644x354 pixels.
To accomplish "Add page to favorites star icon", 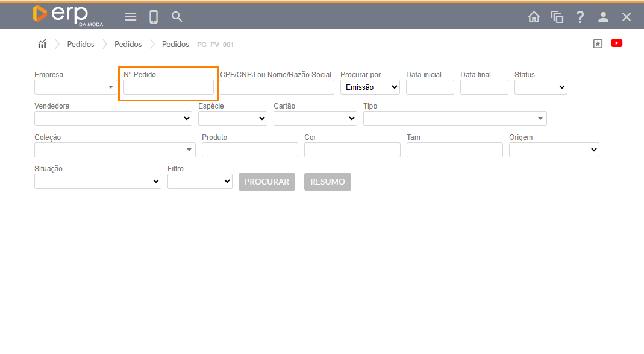I will point(598,43).
